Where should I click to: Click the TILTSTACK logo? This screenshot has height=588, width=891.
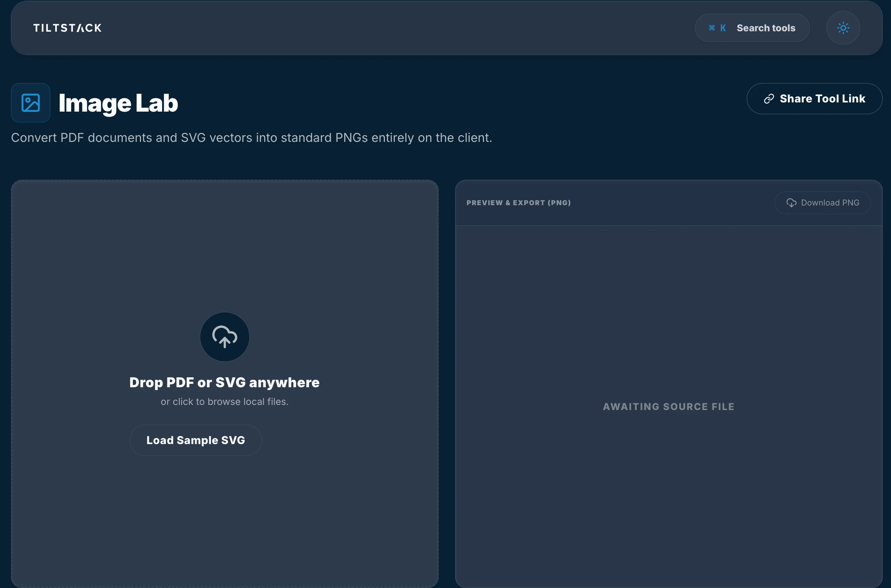coord(67,28)
